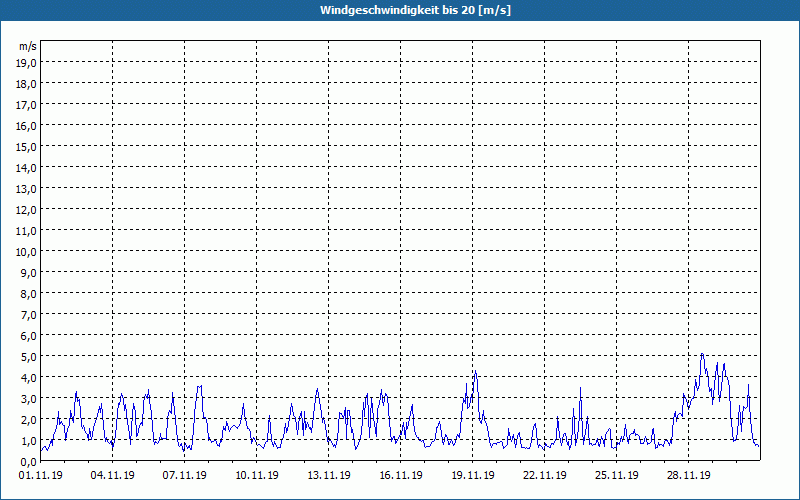
Task: Click the 19.11.19 date label
Action: 472,476
